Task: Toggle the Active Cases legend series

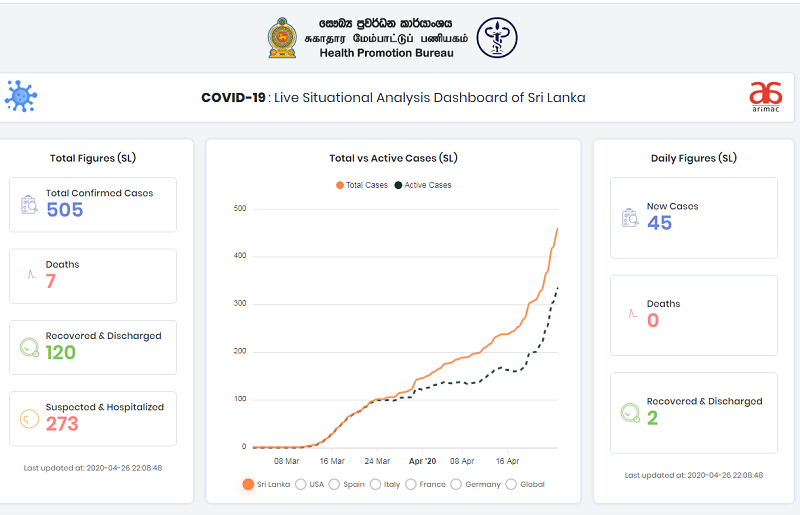Action: 423,185
